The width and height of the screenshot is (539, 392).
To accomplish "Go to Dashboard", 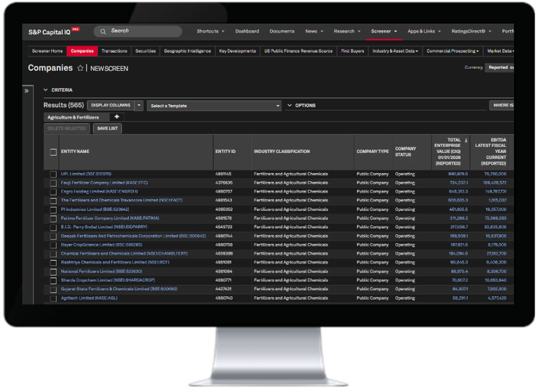I will (x=247, y=31).
